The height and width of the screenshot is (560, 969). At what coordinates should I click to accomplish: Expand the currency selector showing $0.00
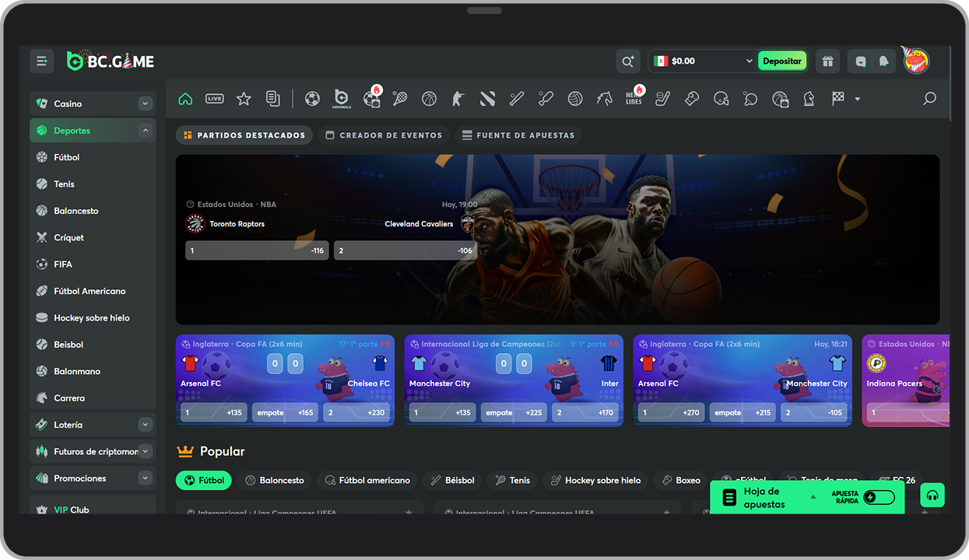click(703, 61)
